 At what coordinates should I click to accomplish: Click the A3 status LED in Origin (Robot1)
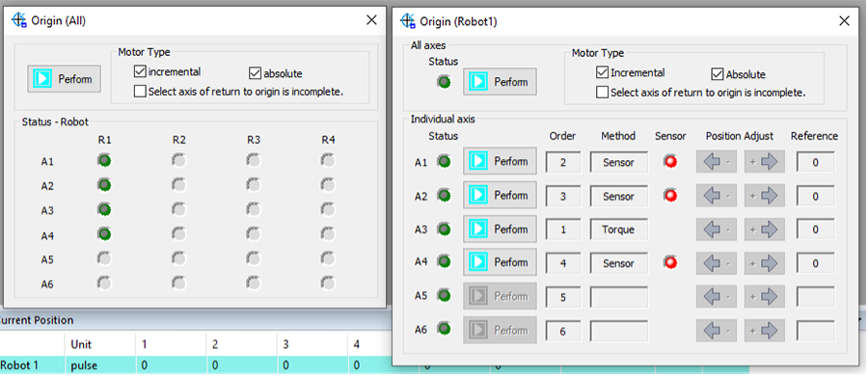tap(444, 229)
